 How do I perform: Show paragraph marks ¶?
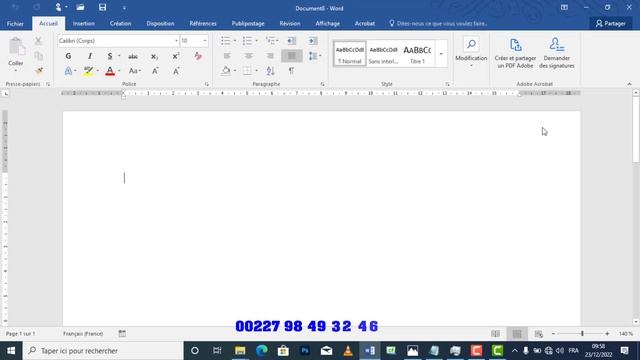point(291,71)
